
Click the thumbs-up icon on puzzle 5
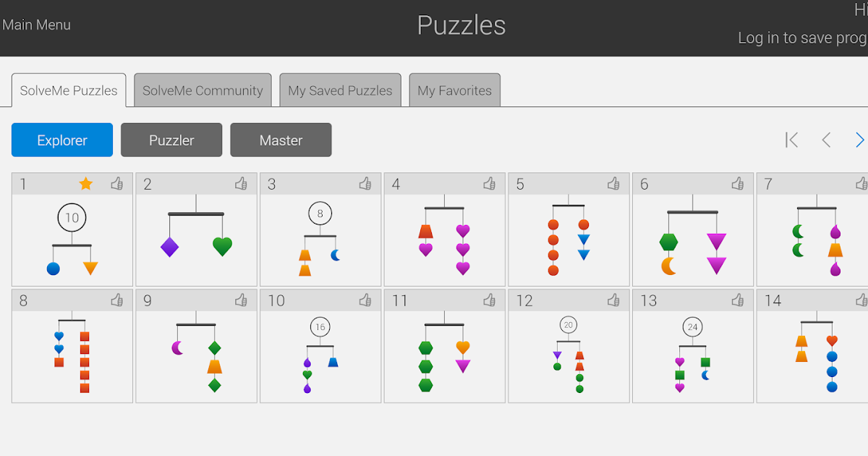point(613,184)
